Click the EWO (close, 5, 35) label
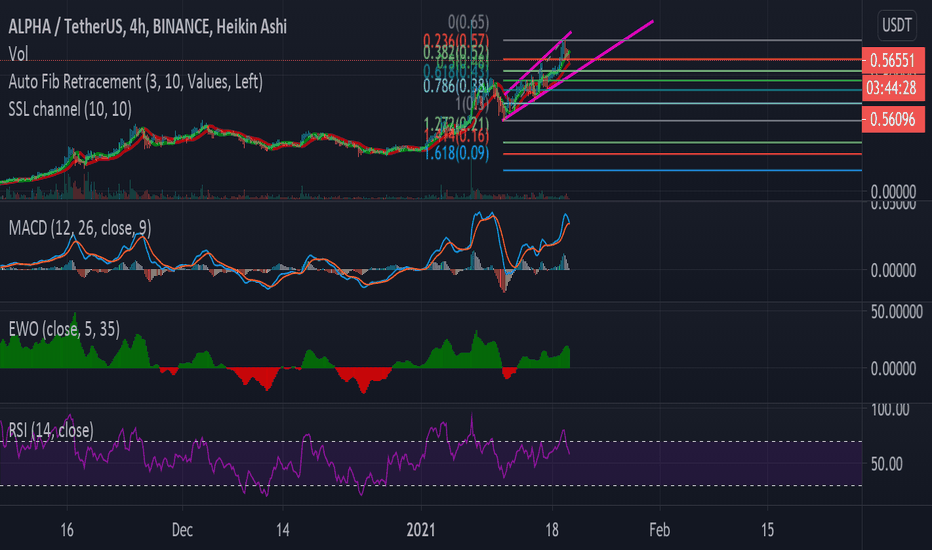The width and height of the screenshot is (932, 550). click(x=64, y=329)
